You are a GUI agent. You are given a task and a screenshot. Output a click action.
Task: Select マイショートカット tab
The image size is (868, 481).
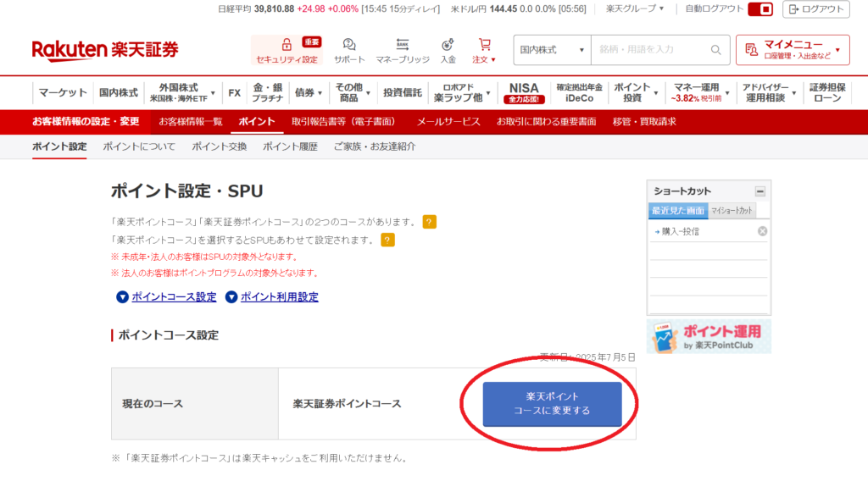732,211
